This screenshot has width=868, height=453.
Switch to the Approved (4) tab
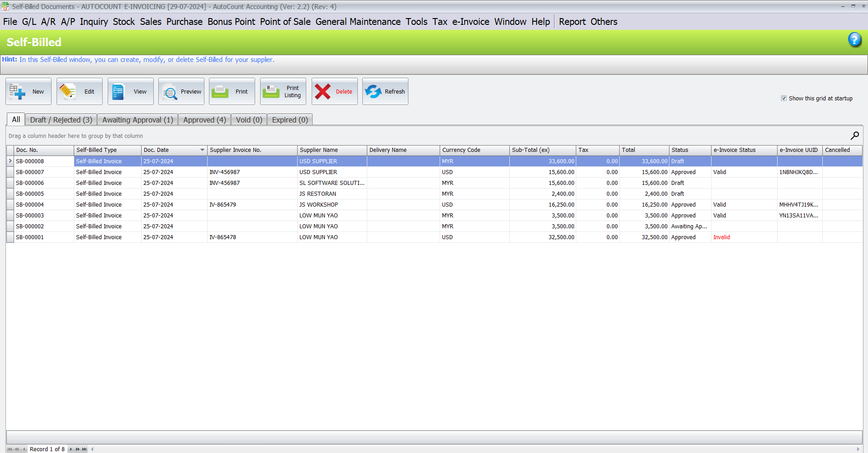tap(204, 119)
